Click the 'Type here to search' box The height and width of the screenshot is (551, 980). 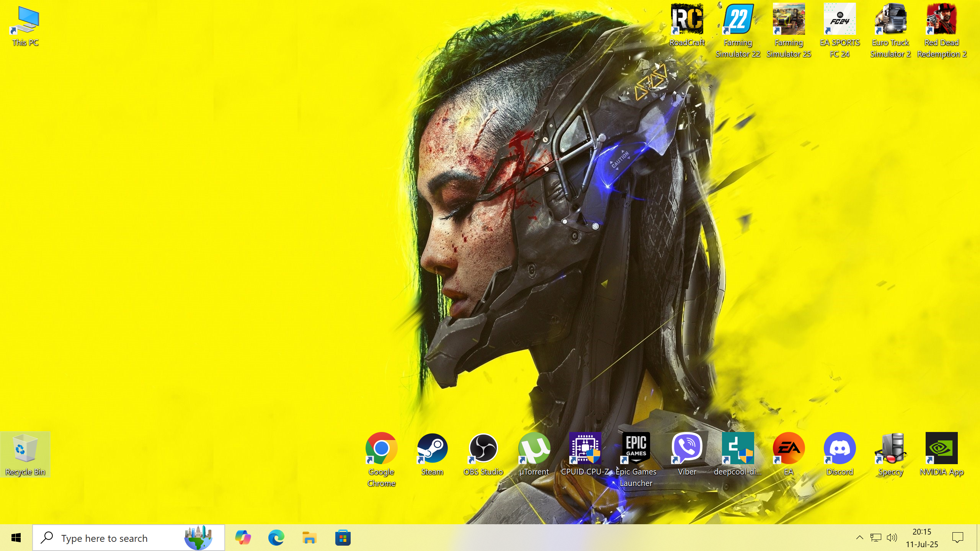129,538
